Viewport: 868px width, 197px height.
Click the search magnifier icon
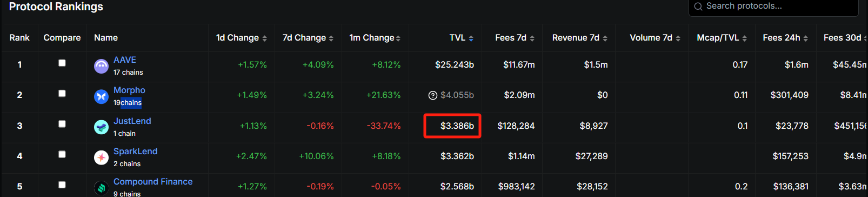(x=698, y=6)
